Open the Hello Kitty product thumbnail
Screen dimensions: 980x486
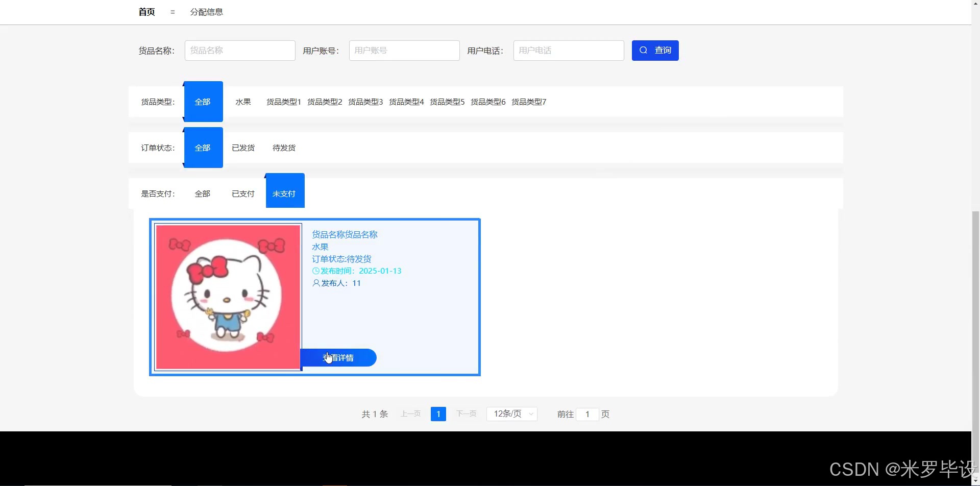[x=228, y=297]
